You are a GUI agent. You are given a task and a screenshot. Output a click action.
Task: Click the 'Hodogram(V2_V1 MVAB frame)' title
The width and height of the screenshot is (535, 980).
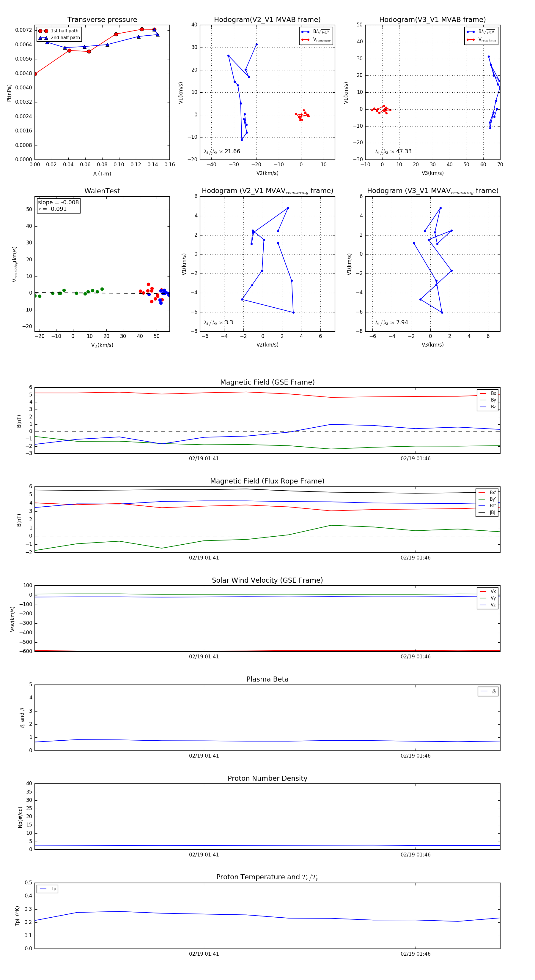[267, 20]
